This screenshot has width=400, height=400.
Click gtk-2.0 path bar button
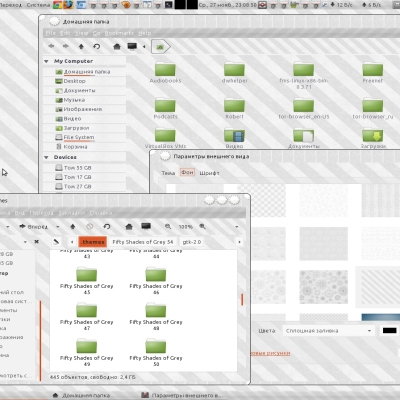pos(192,242)
